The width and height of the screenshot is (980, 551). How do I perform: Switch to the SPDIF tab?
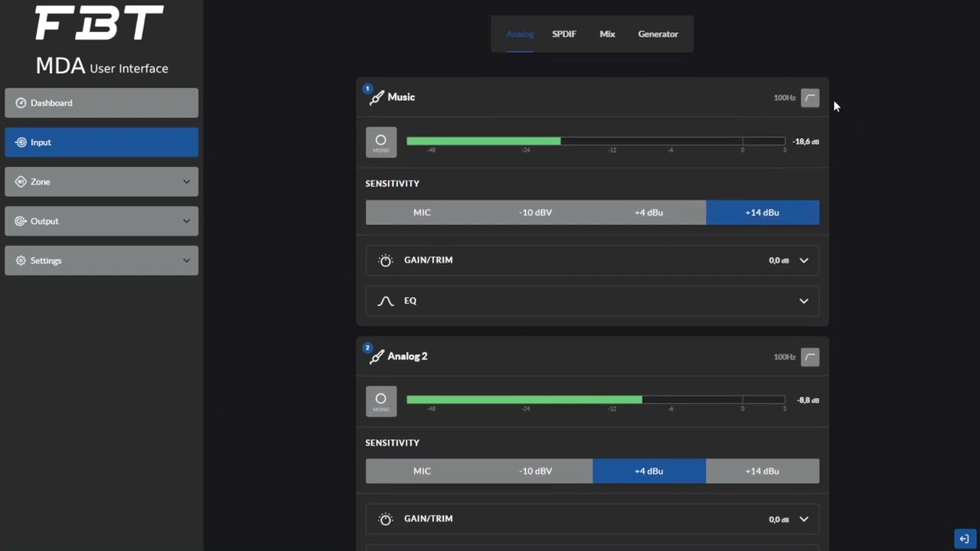(564, 34)
